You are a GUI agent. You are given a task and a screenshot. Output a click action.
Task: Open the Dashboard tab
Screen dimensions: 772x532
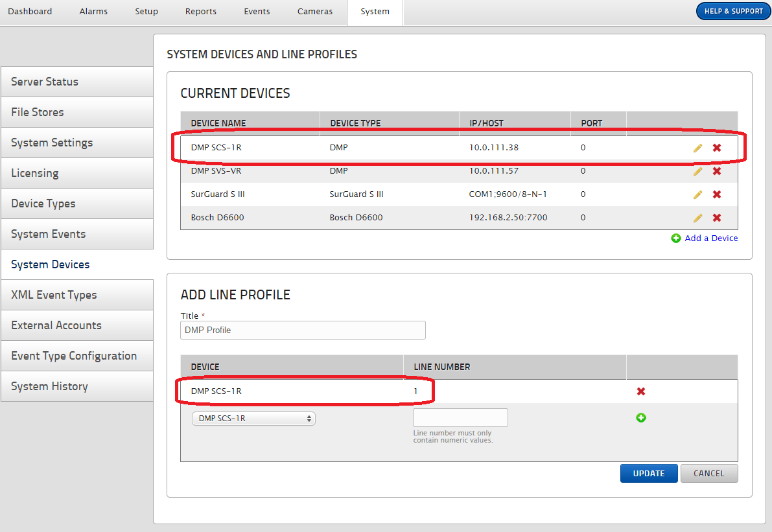pyautogui.click(x=30, y=11)
